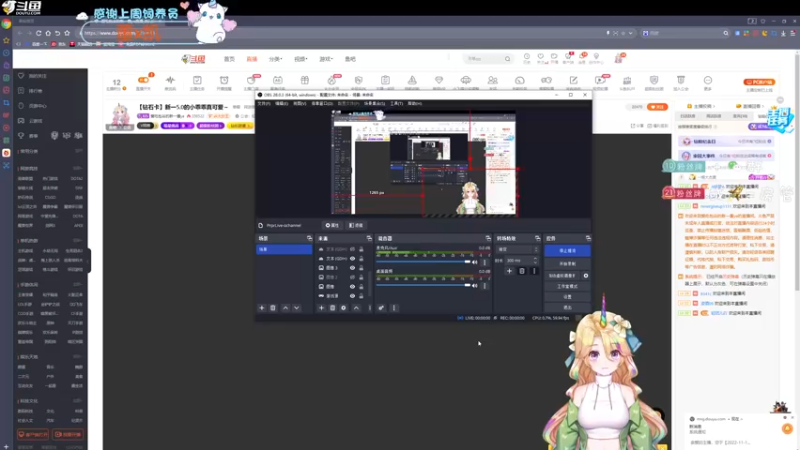This screenshot has width=800, height=450.
Task: Open transition three-dot properties menu
Action: coord(534,271)
